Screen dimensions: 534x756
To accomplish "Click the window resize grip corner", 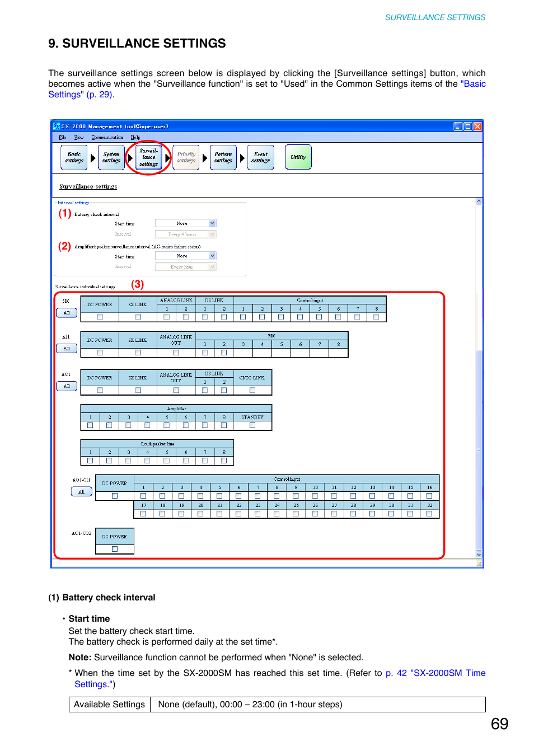I will click(479, 564).
